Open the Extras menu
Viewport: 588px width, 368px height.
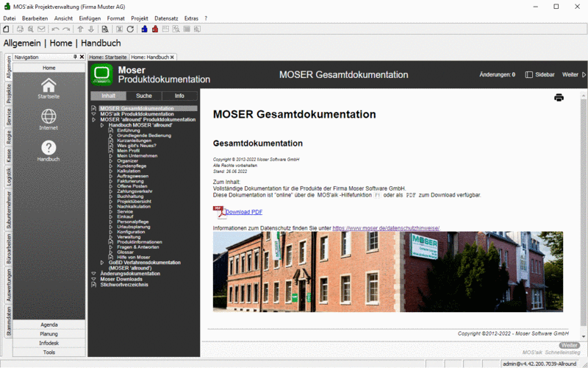191,18
